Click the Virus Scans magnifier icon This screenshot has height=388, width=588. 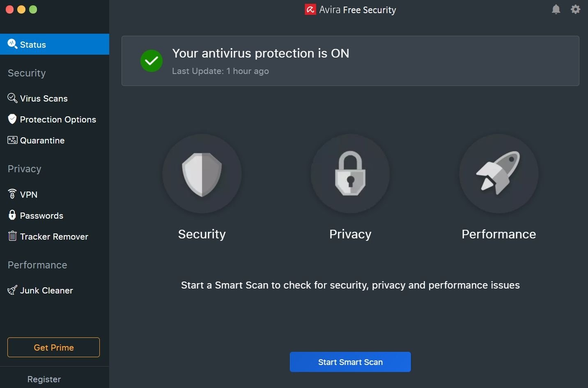pyautogui.click(x=12, y=98)
